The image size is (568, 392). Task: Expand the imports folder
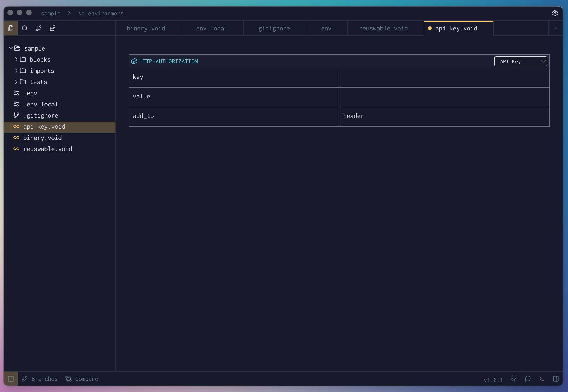(41, 71)
